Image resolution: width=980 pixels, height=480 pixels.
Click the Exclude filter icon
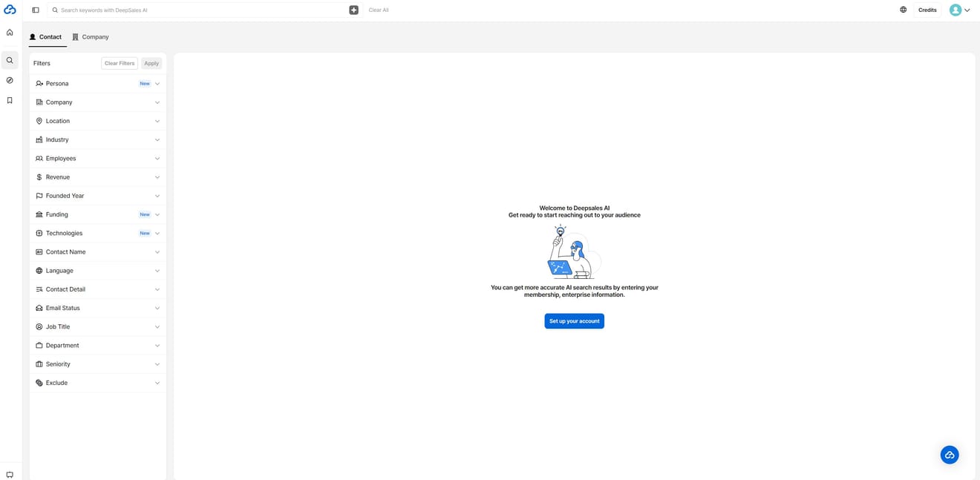[x=39, y=383]
